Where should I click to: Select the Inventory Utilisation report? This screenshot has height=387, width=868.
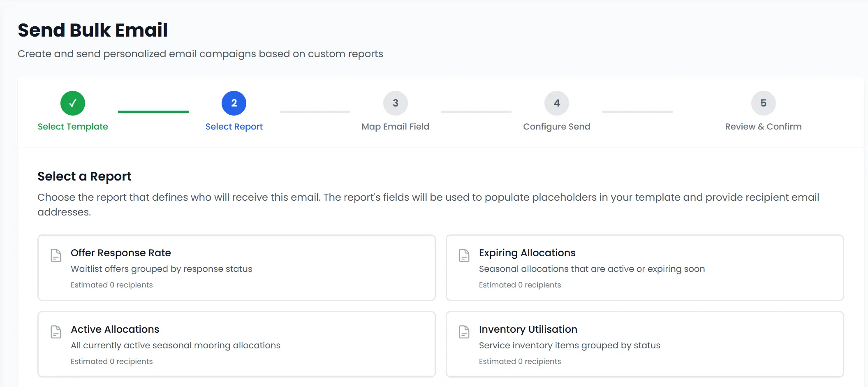pyautogui.click(x=644, y=344)
